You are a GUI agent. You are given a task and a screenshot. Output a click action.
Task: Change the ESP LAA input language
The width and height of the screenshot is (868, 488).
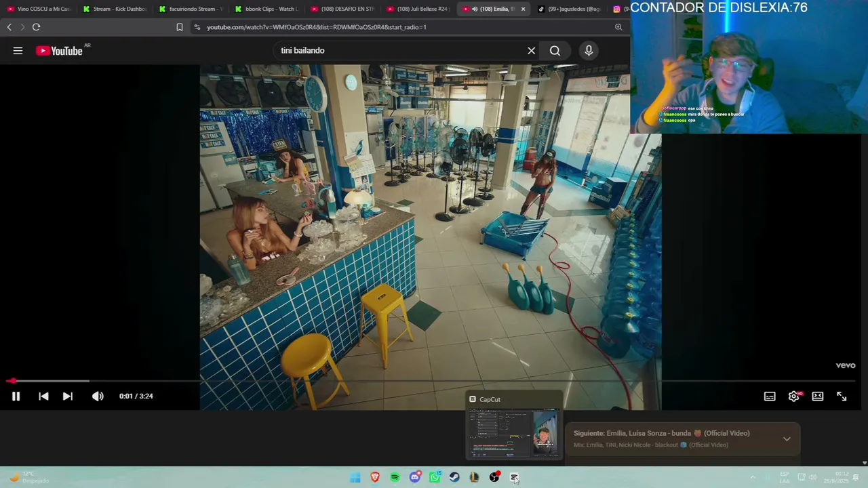(785, 478)
